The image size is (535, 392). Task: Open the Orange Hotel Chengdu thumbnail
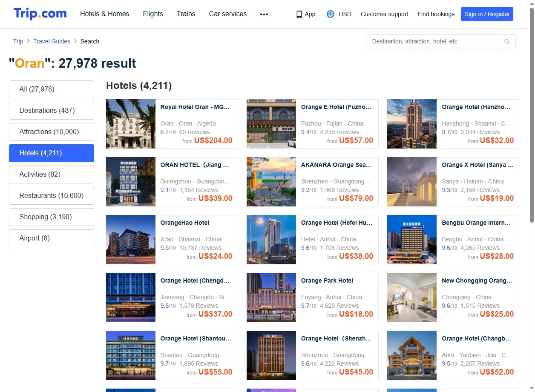[131, 298]
